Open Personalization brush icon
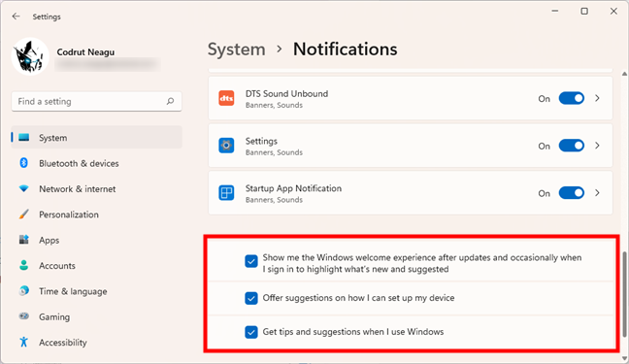 click(x=24, y=215)
